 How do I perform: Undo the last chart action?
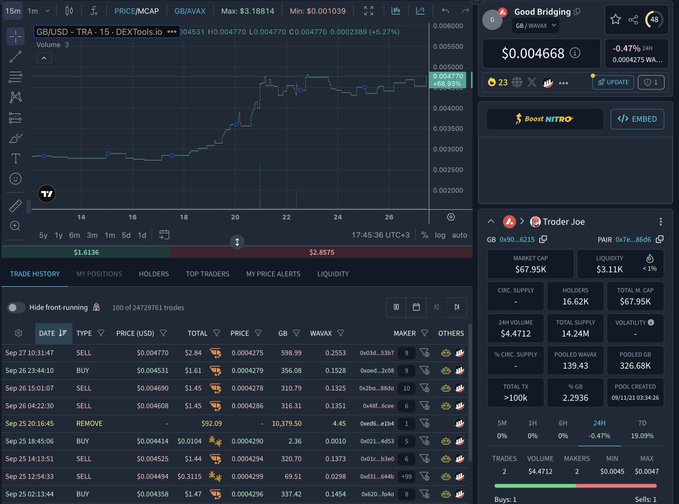click(445, 11)
